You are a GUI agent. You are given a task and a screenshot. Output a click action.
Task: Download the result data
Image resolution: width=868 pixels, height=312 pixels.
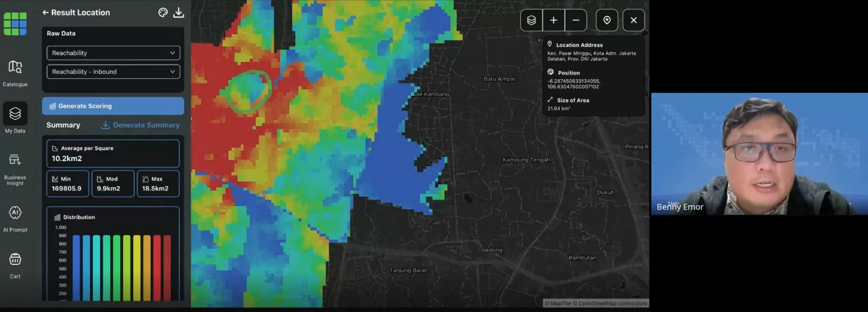tap(178, 12)
